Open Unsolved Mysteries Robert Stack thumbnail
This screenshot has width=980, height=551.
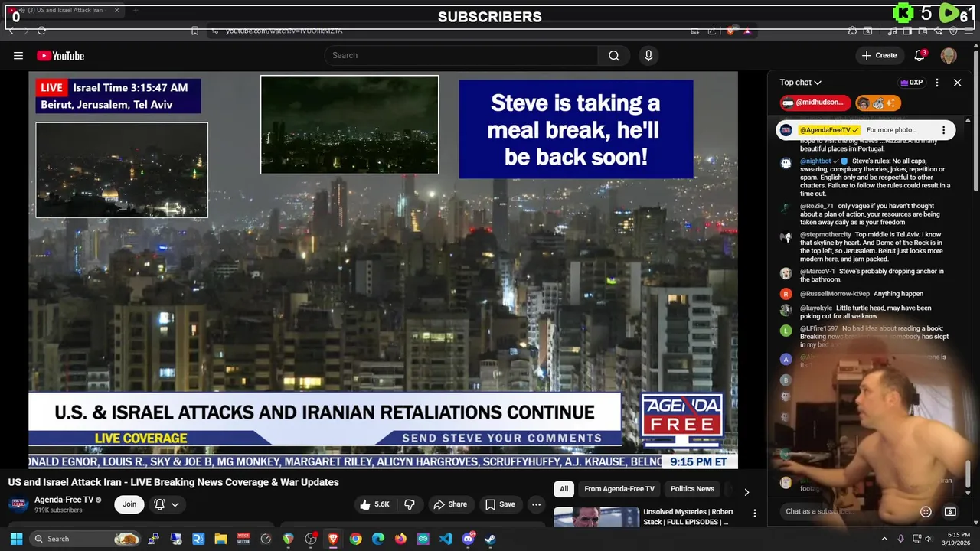coord(596,517)
